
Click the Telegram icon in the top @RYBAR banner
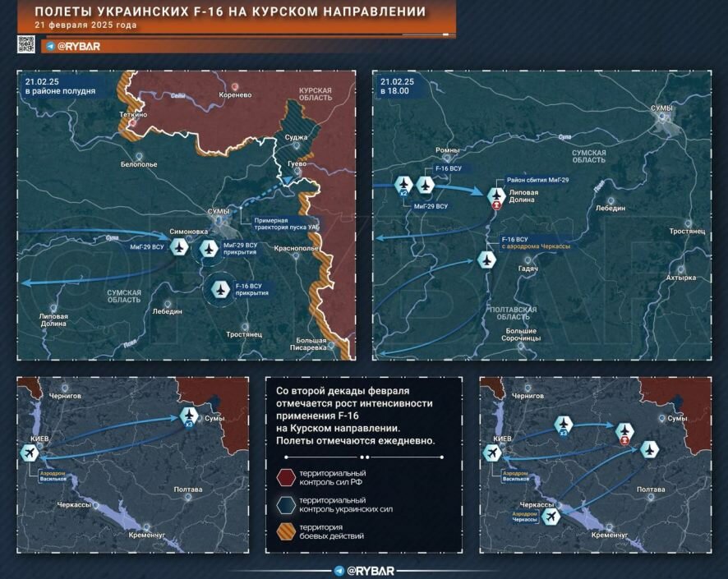51,46
